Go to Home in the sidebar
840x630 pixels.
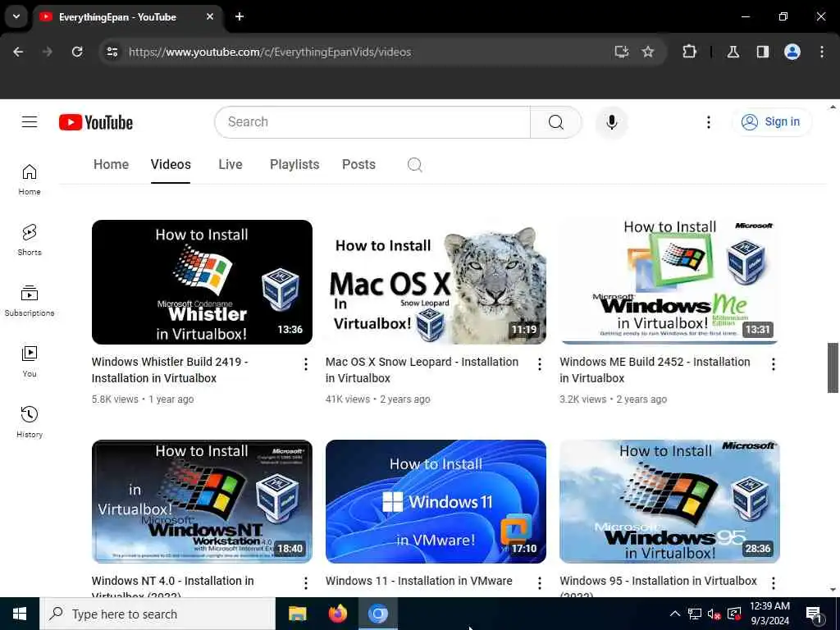30,180
